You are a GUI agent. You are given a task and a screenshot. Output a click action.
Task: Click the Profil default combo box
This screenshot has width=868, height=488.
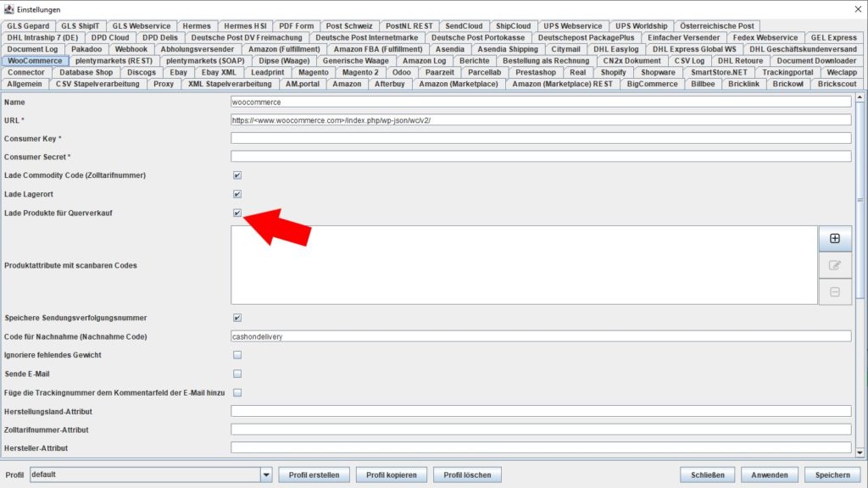pyautogui.click(x=151, y=474)
